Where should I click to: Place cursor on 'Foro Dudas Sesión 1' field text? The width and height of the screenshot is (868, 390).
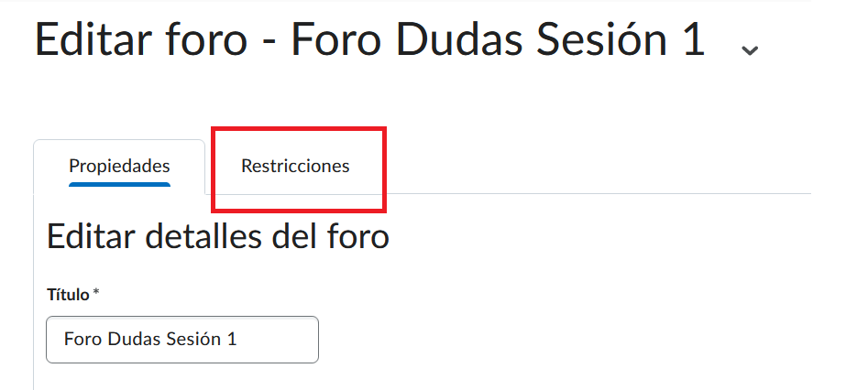click(150, 340)
